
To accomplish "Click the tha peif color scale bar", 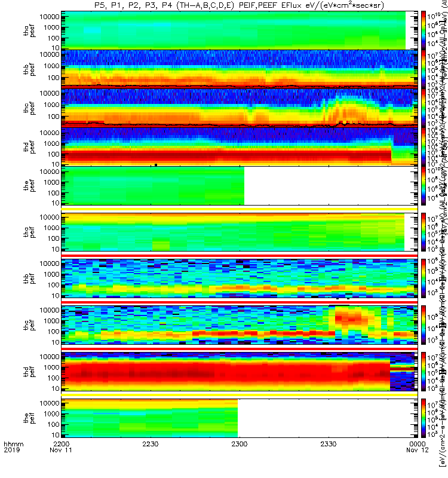I will tap(424, 232).
